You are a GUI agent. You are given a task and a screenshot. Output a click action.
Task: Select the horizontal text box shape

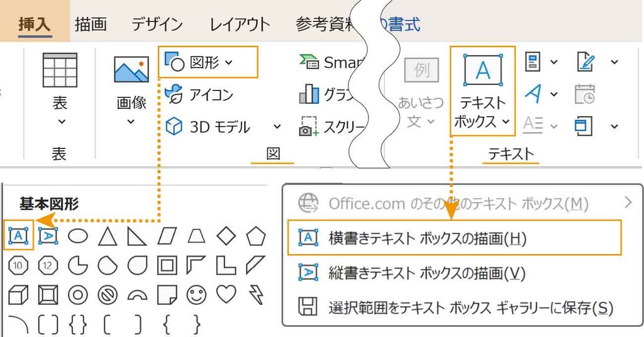[18, 236]
